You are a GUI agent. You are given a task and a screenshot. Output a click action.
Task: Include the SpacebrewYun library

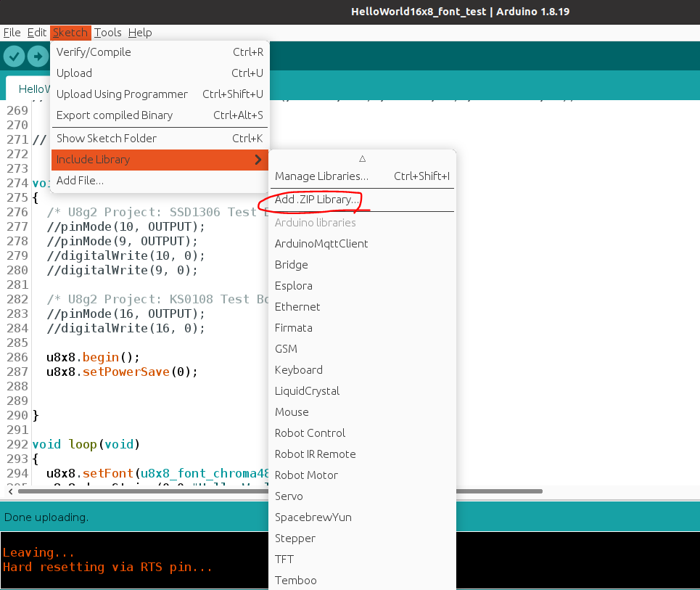click(362, 517)
